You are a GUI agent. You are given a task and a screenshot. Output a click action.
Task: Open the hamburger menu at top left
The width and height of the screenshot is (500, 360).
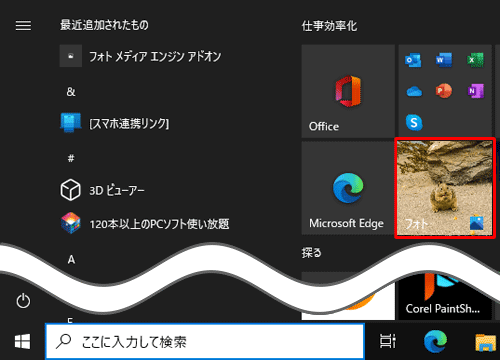23,25
